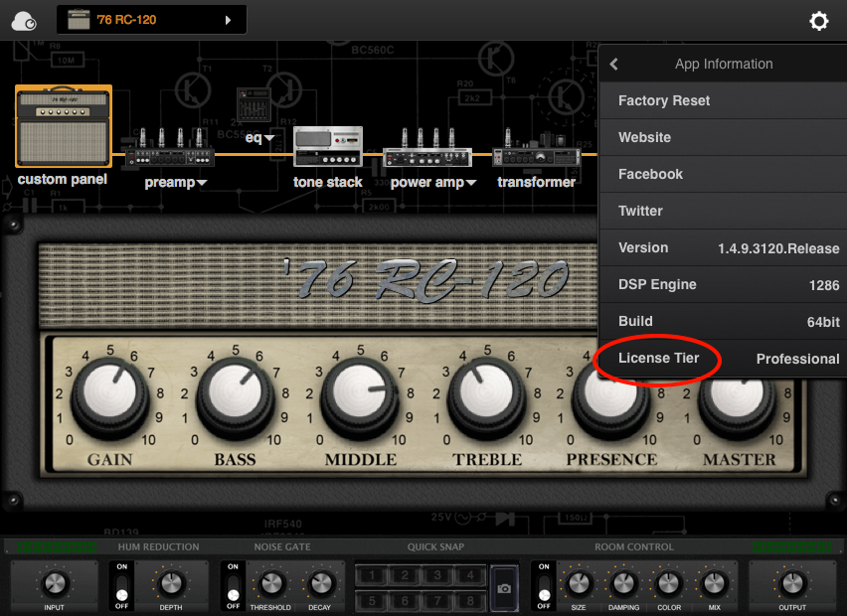Open the tone stack module
847x616 pixels.
point(328,146)
